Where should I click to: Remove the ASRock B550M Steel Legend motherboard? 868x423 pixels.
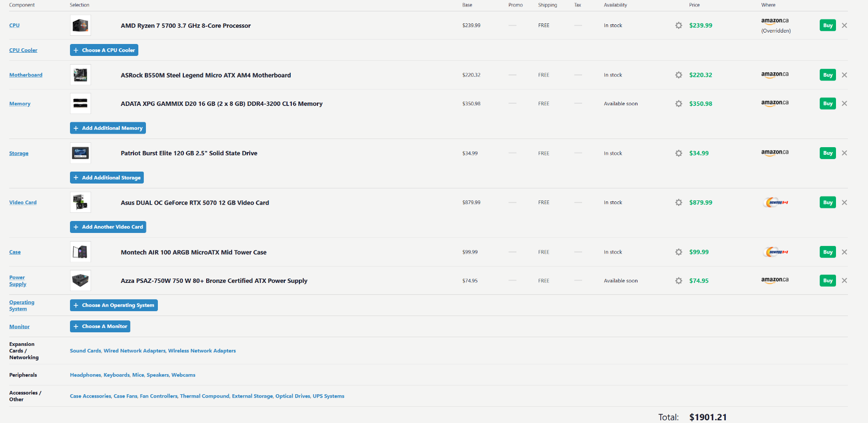[844, 75]
